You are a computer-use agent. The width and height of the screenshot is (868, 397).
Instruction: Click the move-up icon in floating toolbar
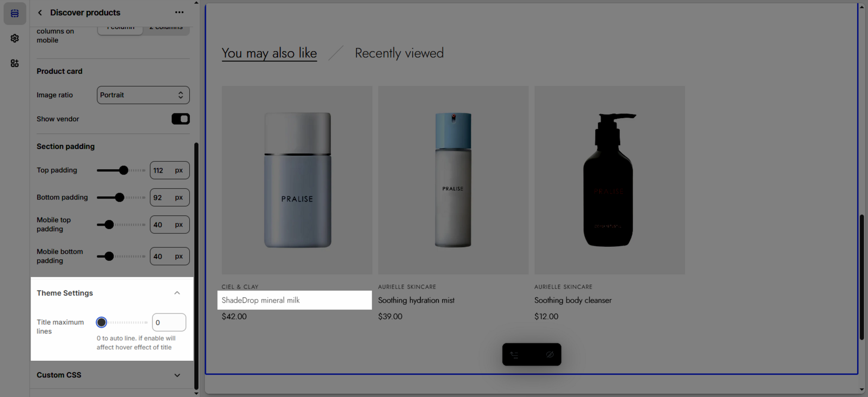(514, 355)
